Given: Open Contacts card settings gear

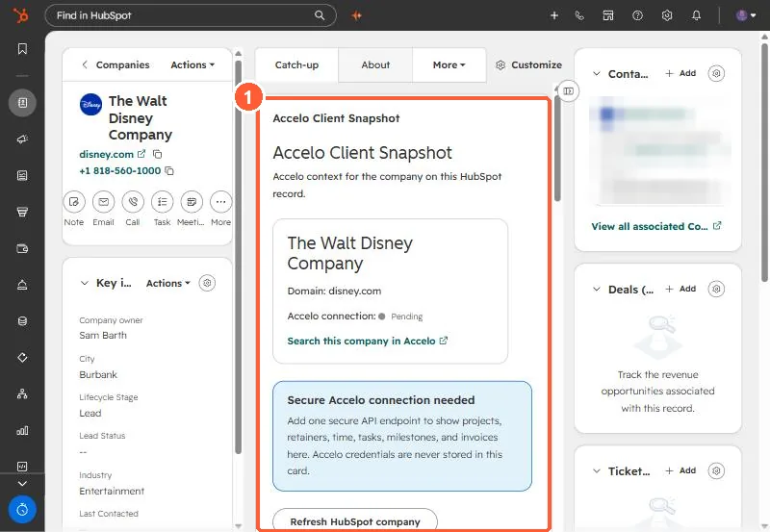Looking at the screenshot, I should coord(716,74).
